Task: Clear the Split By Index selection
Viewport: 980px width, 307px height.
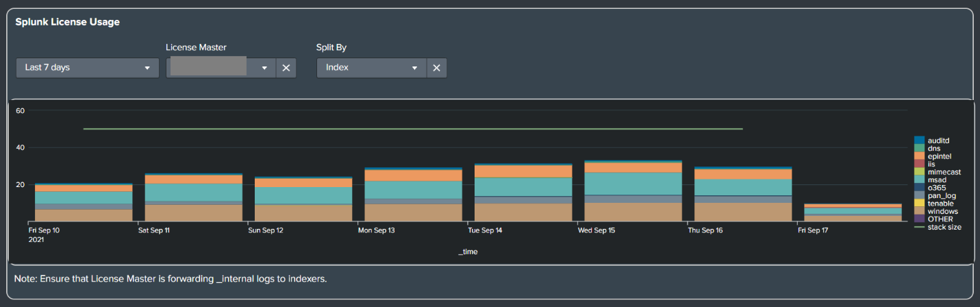Action: click(x=437, y=68)
